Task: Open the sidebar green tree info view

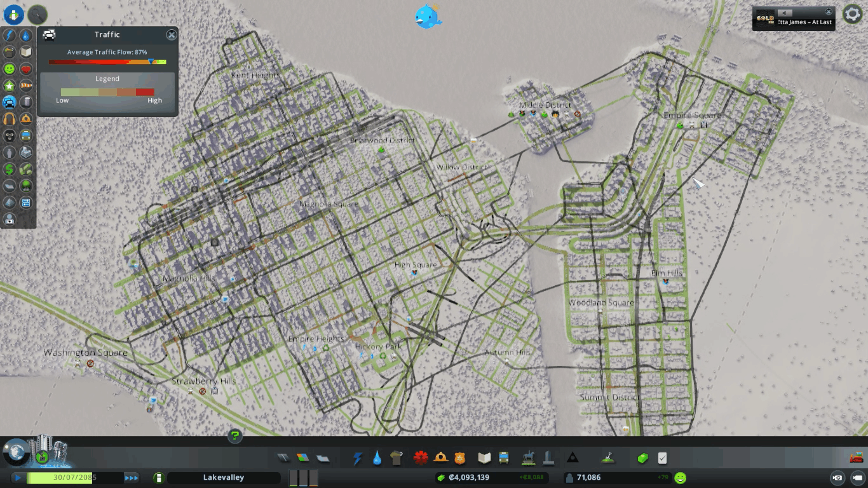Action: coord(26,186)
